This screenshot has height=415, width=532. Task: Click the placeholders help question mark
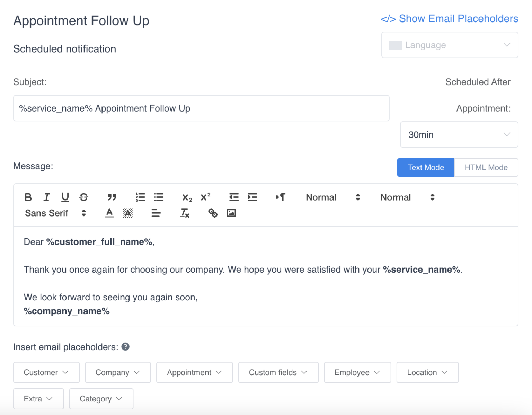[125, 346]
